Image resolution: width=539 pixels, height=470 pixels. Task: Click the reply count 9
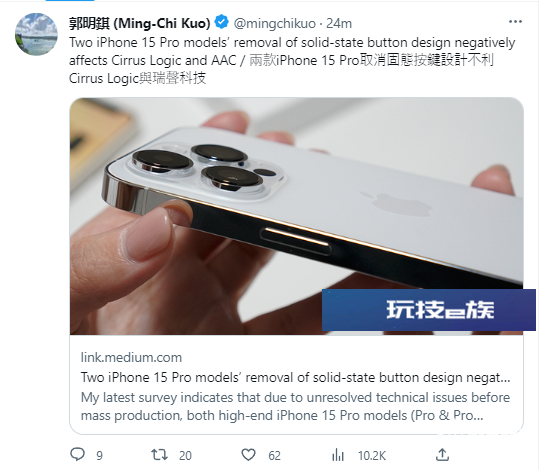[99, 456]
